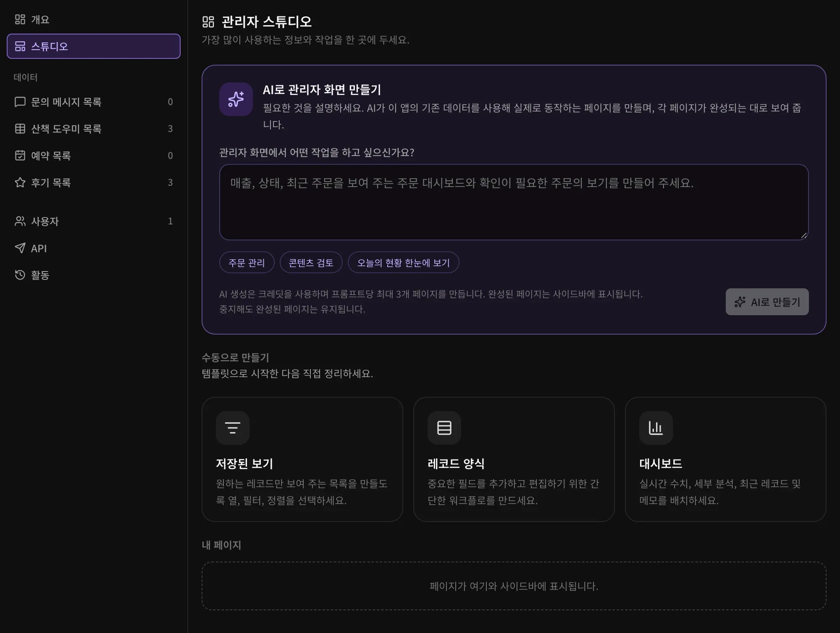The image size is (840, 633).
Task: Select the 스튜디오 sidebar item
Action: tap(94, 46)
